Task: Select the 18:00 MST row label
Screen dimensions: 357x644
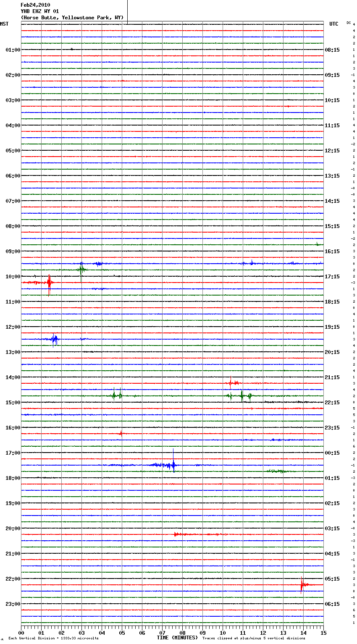Action: click(x=13, y=478)
